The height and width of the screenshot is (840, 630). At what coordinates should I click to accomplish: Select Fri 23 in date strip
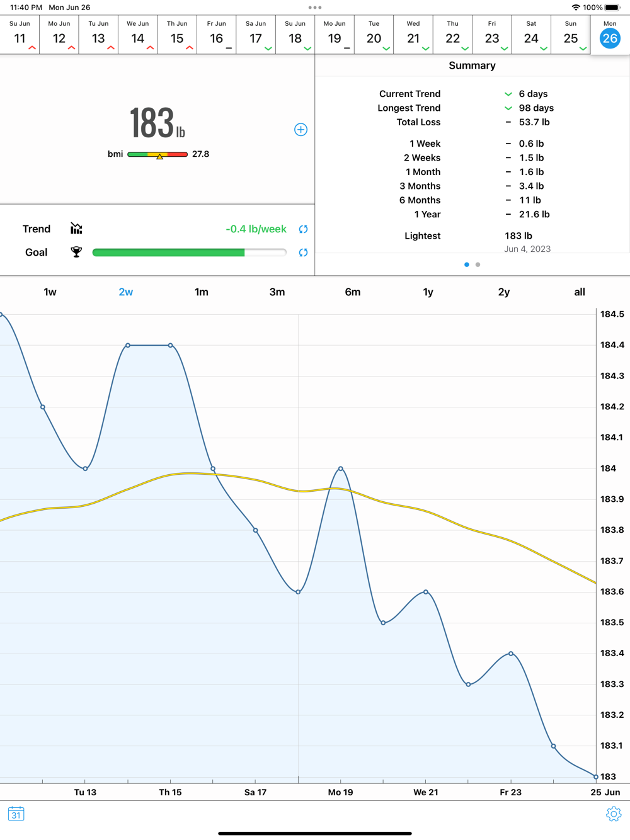(x=492, y=35)
